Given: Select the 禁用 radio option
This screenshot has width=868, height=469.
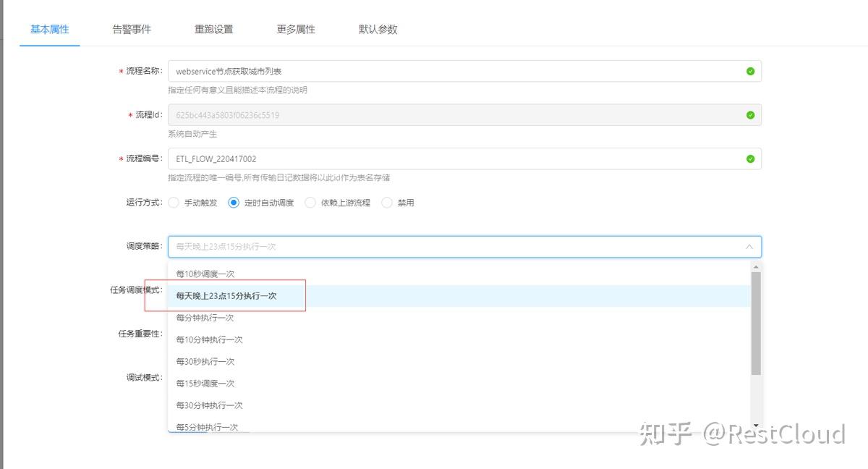Looking at the screenshot, I should tap(386, 203).
